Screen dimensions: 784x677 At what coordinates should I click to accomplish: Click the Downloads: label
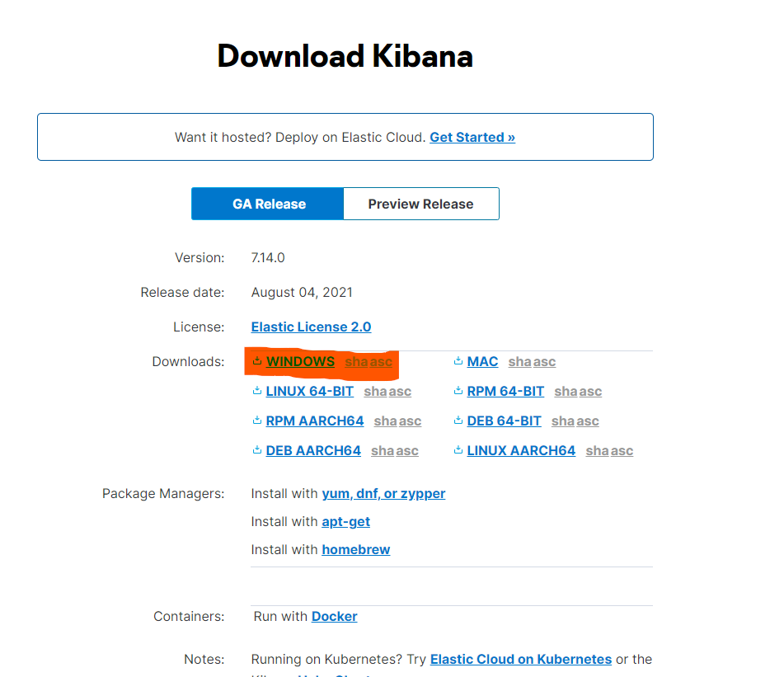coord(189,361)
